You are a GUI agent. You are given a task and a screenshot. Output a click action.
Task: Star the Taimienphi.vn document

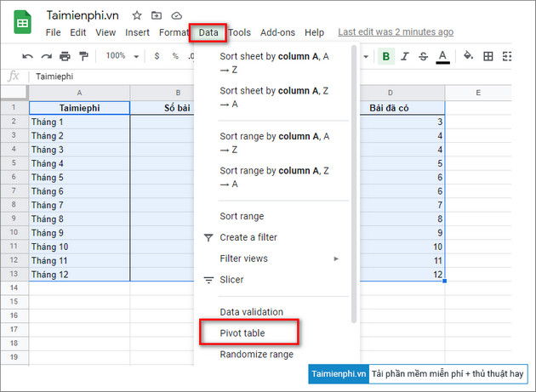(137, 15)
